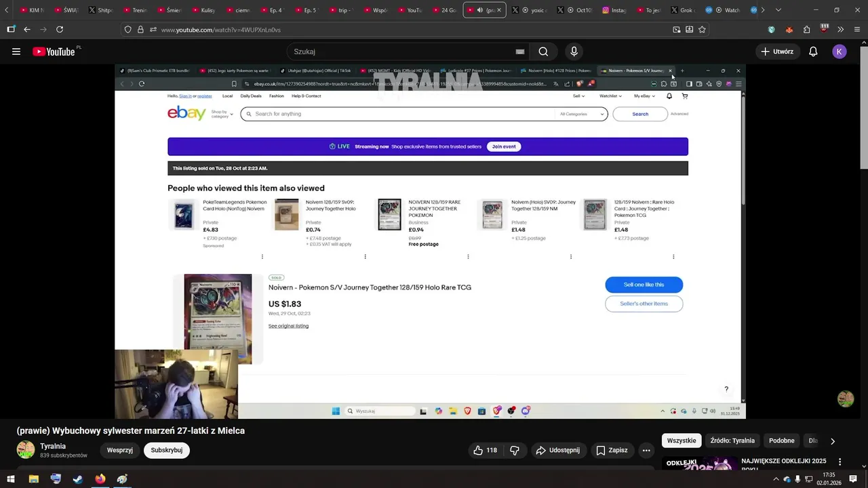This screenshot has height=488, width=868.
Task: Switch to the Instag browser tab
Action: click(x=614, y=10)
